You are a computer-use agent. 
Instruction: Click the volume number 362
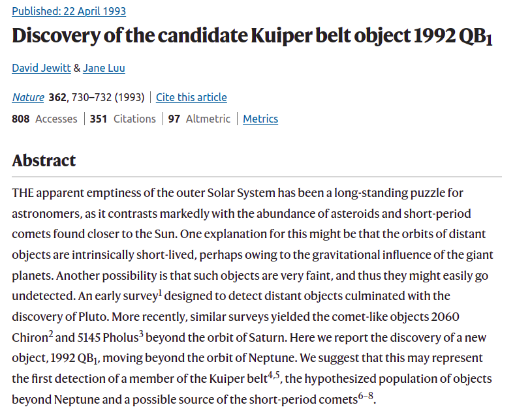[57, 97]
